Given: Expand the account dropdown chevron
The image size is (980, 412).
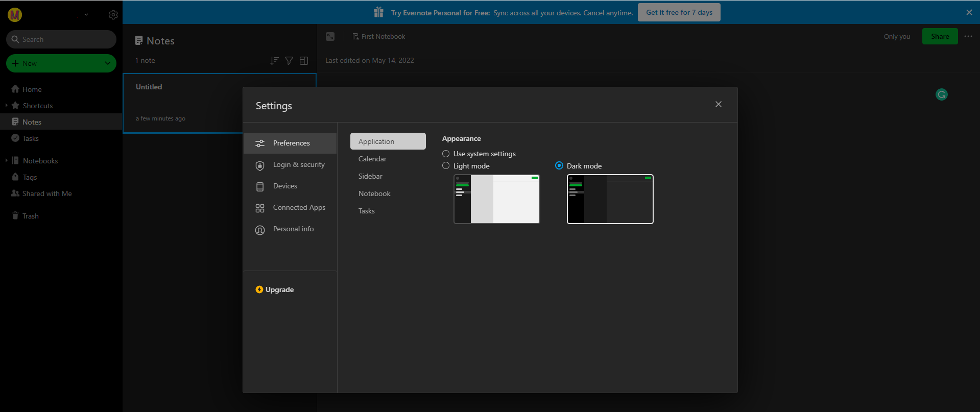Looking at the screenshot, I should coord(86,15).
